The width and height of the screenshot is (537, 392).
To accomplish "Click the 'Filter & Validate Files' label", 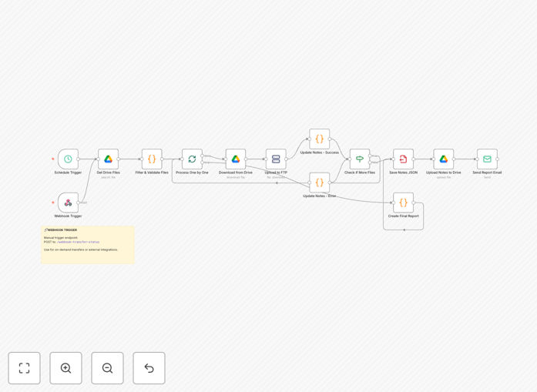I will [152, 173].
